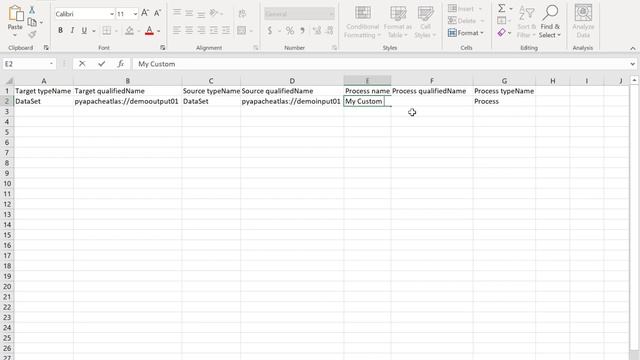Increase font size with larger A
The width and height of the screenshot is (640, 360).
(x=145, y=13)
